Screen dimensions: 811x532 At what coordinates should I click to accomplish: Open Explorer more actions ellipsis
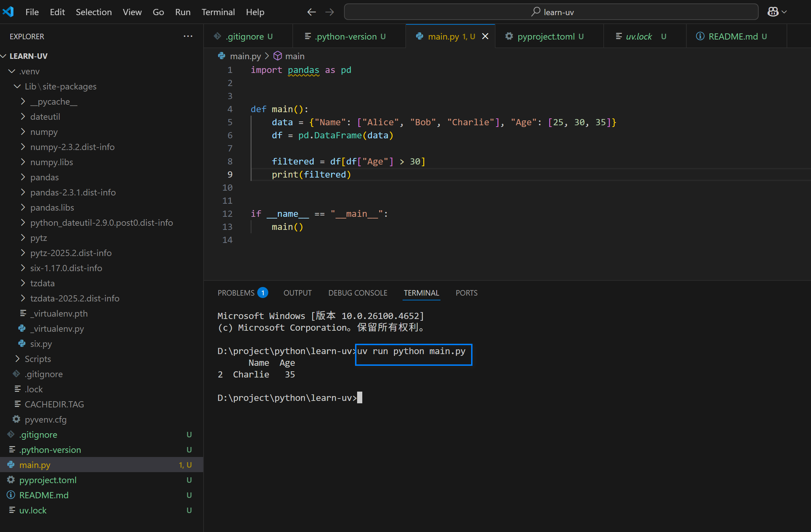tap(188, 36)
